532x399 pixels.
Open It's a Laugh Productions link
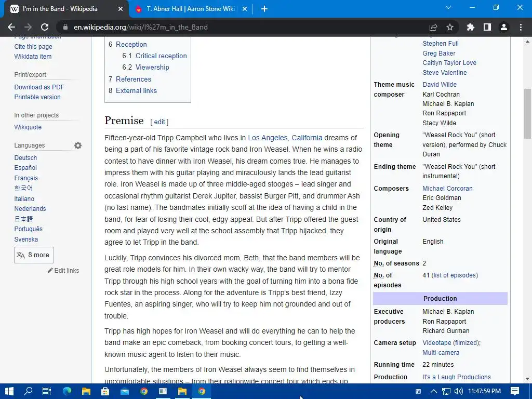(x=456, y=377)
